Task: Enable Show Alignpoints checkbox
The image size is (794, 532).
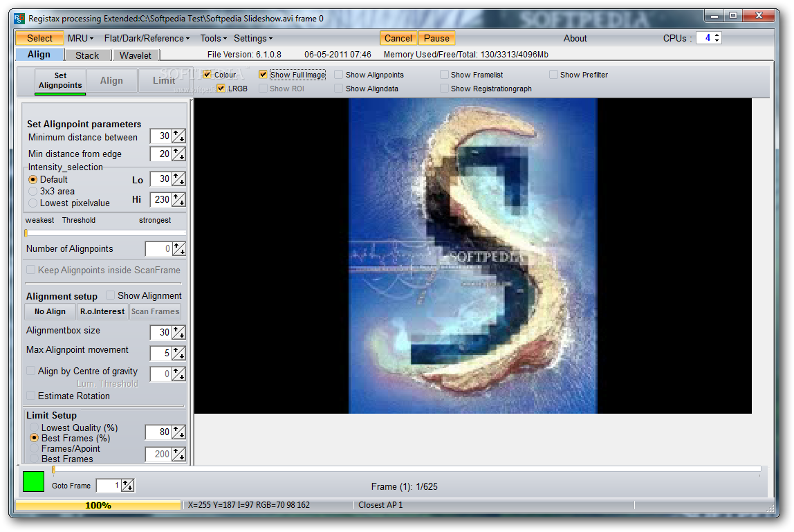Action: pyautogui.click(x=339, y=75)
